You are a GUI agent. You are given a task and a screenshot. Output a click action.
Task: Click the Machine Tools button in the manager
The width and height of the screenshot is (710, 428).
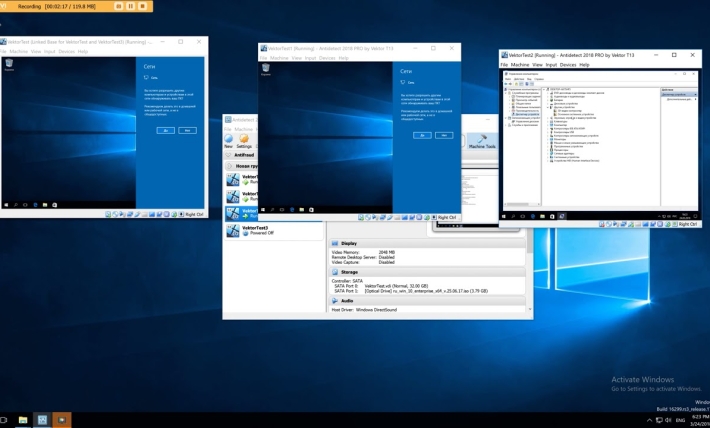pos(482,141)
